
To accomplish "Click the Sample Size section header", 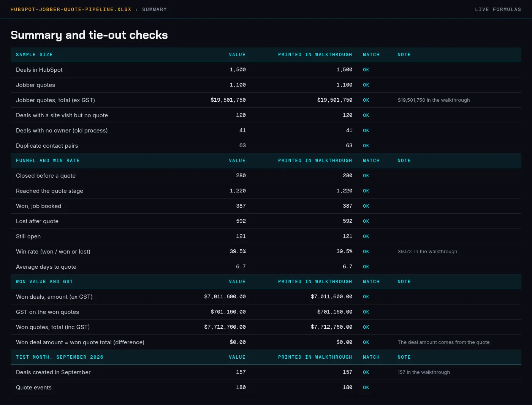I will click(x=34, y=55).
